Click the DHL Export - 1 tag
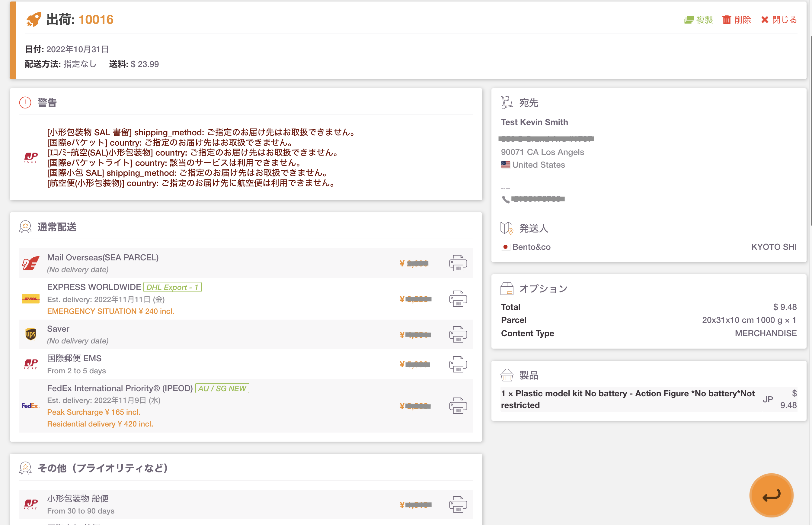 click(x=172, y=287)
